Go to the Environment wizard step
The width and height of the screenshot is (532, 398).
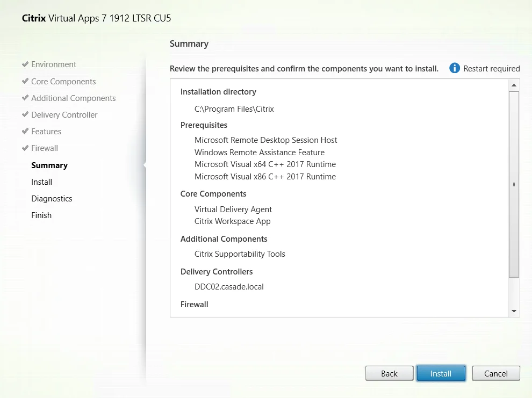(54, 64)
